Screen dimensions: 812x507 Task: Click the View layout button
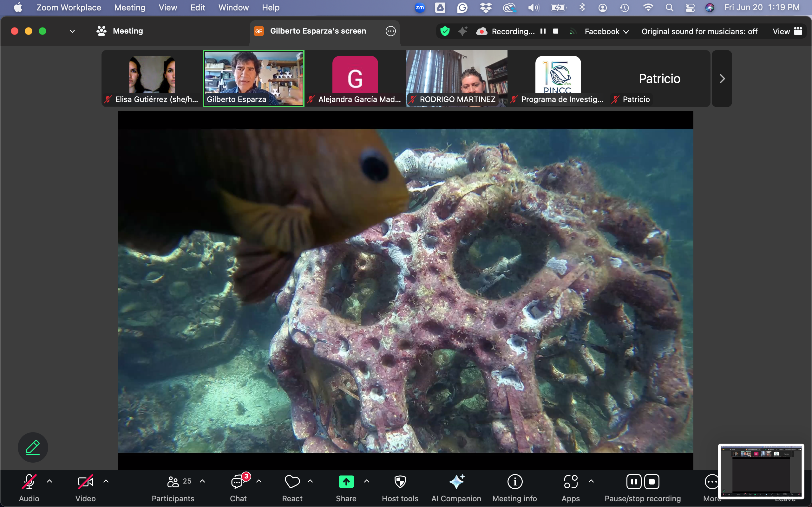click(x=787, y=31)
